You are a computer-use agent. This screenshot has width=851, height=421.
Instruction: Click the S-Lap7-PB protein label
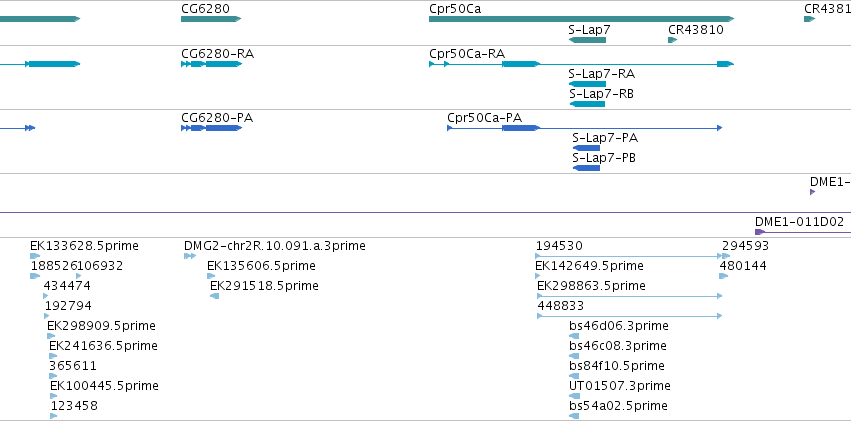coord(604,158)
